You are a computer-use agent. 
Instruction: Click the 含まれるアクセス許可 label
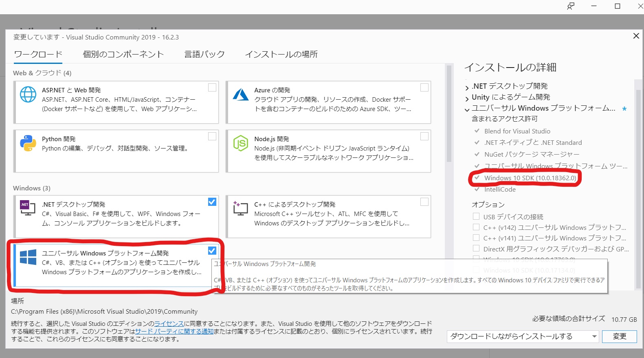[505, 118]
